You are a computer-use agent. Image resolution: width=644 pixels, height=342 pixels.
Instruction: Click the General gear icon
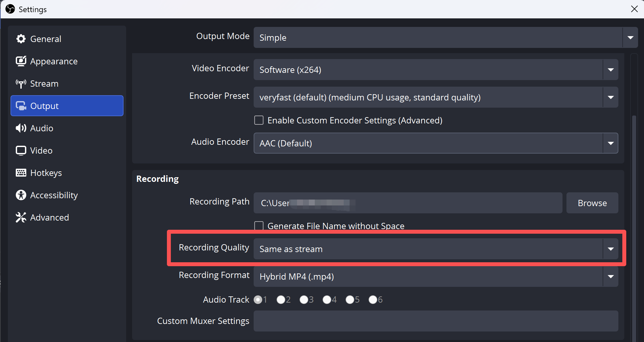coord(21,39)
